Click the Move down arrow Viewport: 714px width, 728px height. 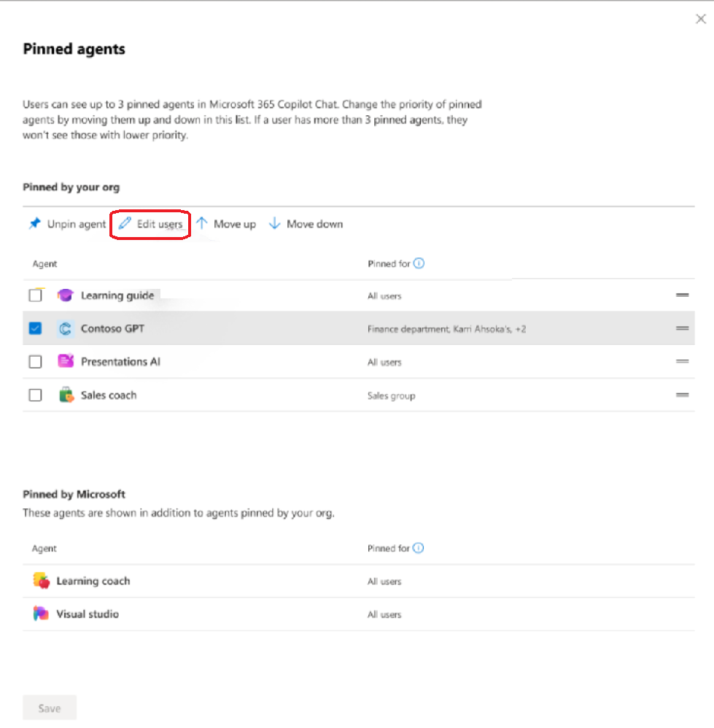(274, 224)
